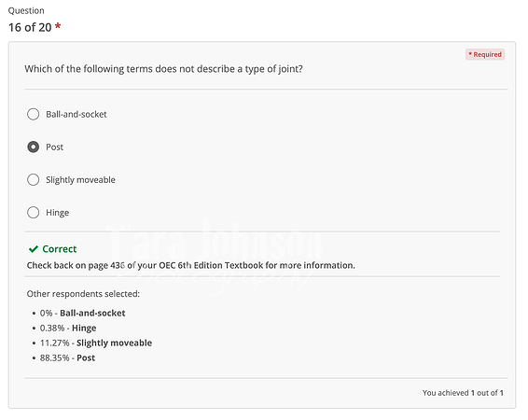Click 'You achieved 1 out of 1' score text
The width and height of the screenshot is (528, 420).
(463, 393)
